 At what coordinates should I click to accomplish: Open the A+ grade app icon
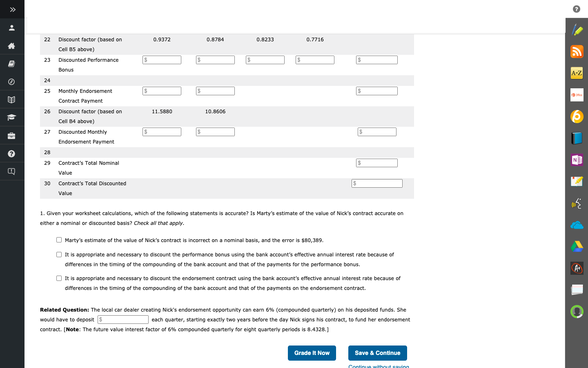point(577,268)
